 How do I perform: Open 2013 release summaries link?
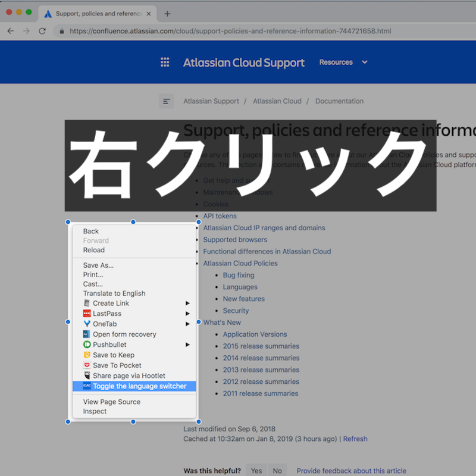[x=261, y=369]
